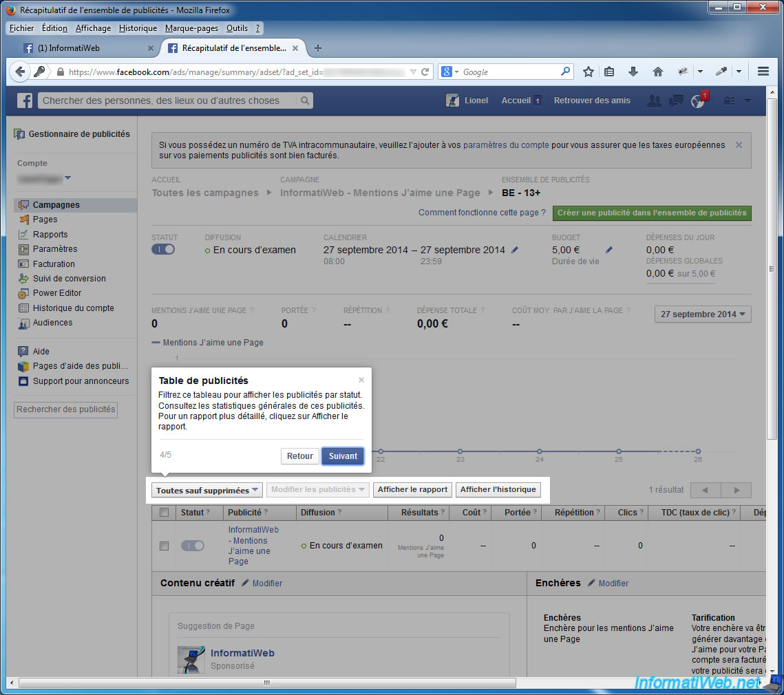This screenshot has height=695, width=784.
Task: Click the Google search magnifier icon
Action: tap(566, 72)
